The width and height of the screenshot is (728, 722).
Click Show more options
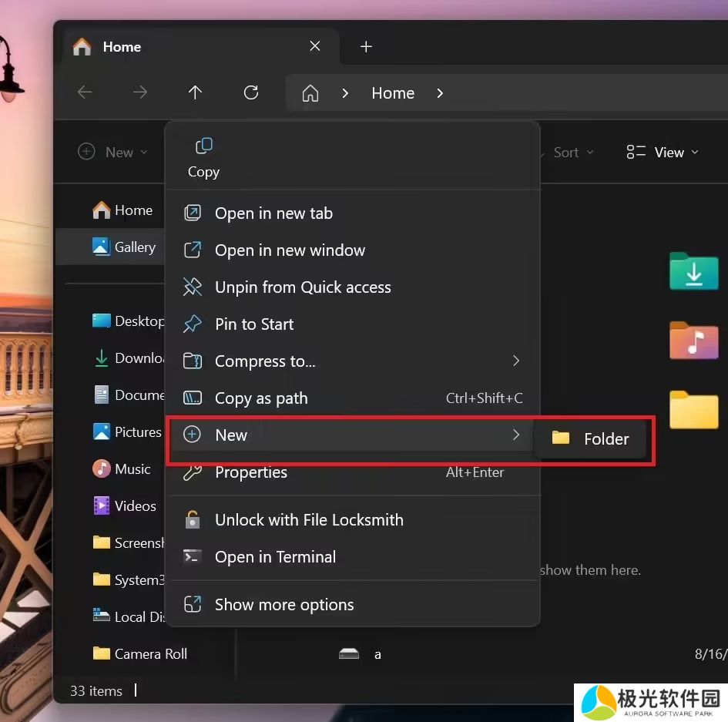[283, 605]
